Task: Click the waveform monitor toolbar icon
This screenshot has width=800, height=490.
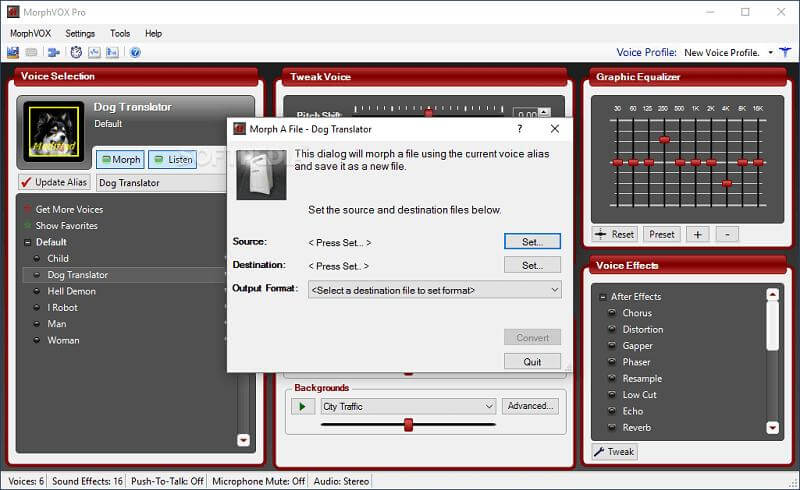Action: [x=94, y=52]
